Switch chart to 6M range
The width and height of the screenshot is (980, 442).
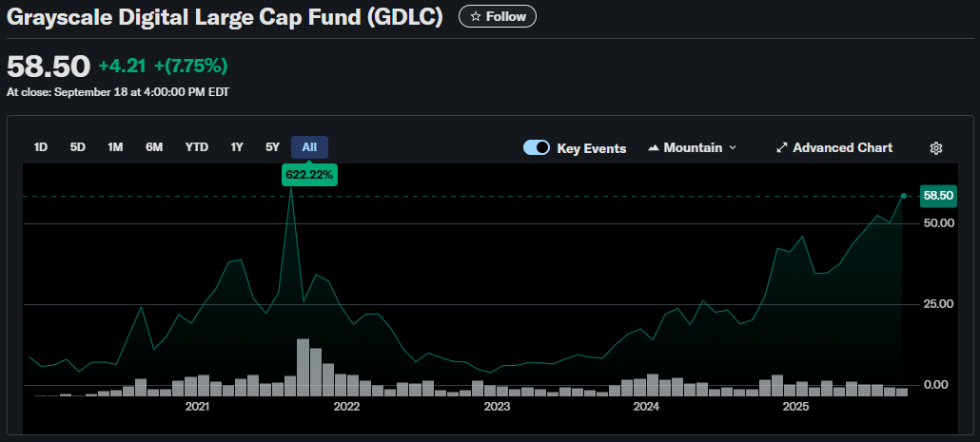pyautogui.click(x=154, y=147)
